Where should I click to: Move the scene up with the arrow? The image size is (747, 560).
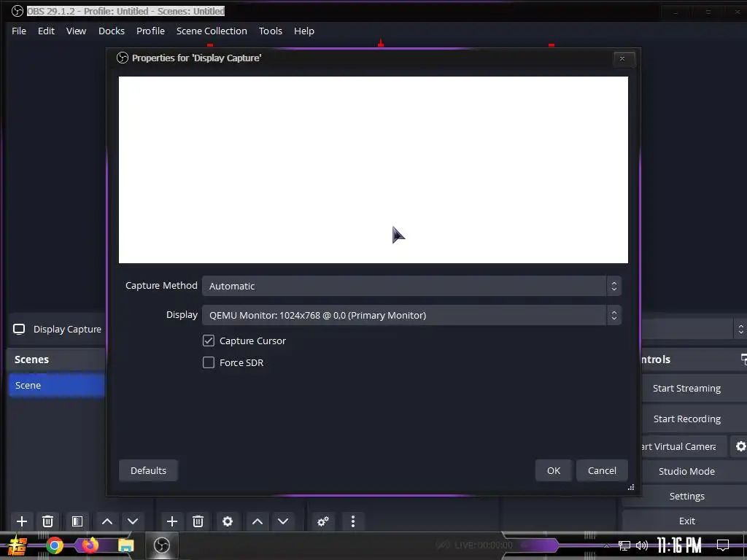pos(107,521)
